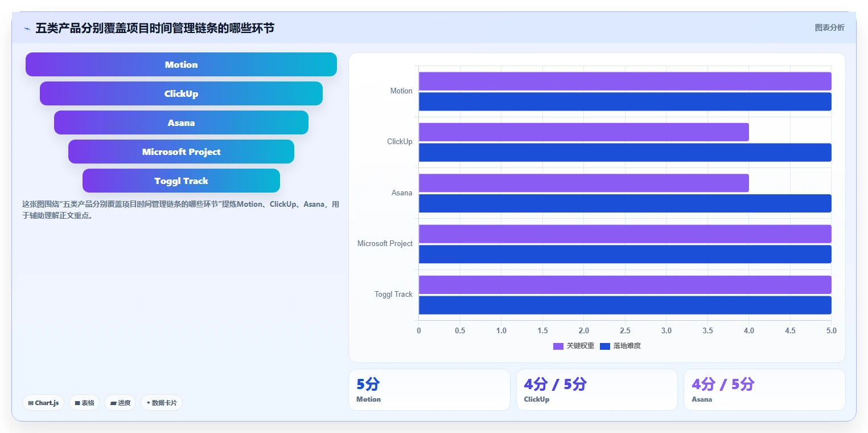
Task: Click the 0.5 tick on the x-axis
Action: [x=460, y=330]
